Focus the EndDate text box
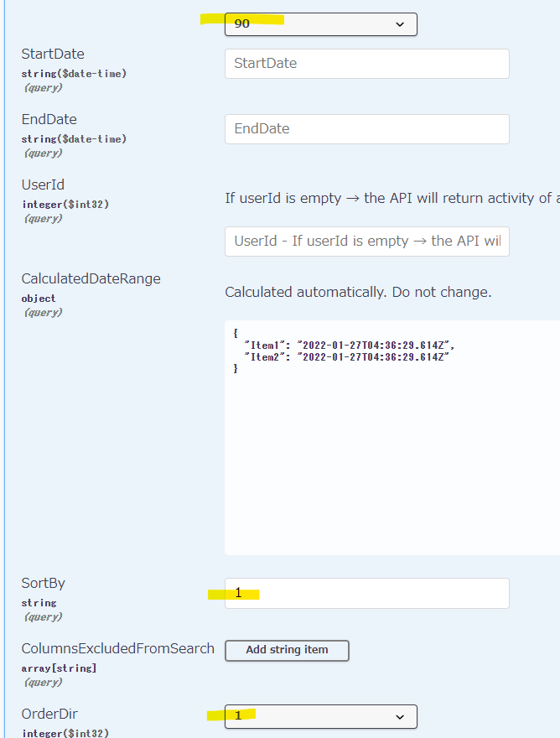 (366, 129)
